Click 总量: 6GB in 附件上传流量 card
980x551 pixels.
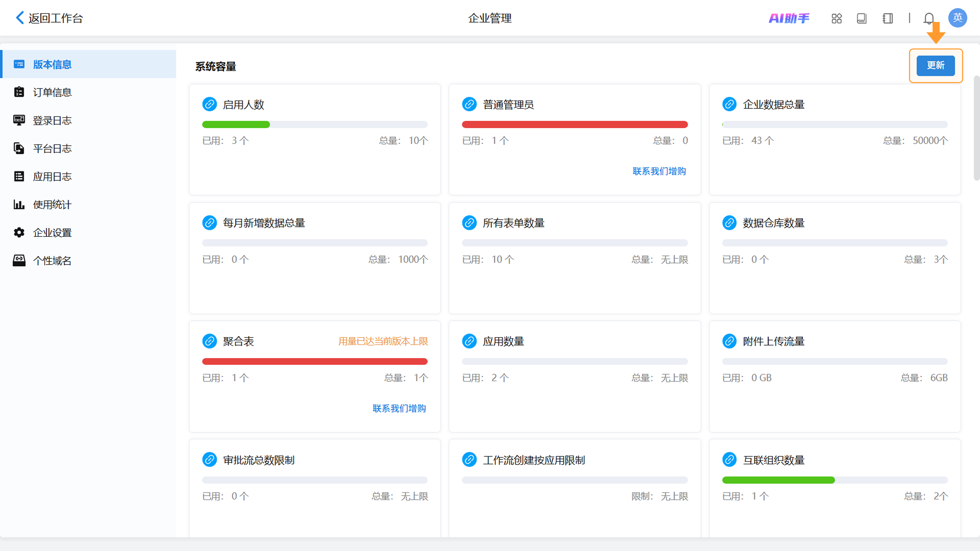924,378
